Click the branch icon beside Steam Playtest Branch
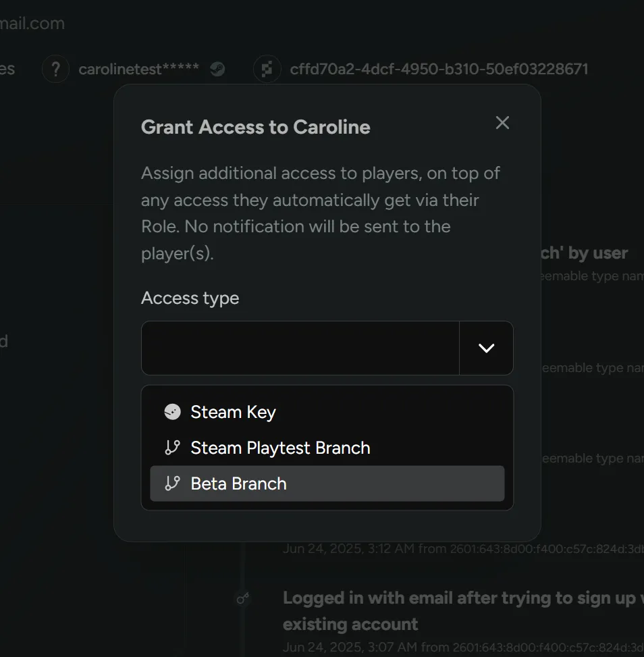 click(x=172, y=447)
